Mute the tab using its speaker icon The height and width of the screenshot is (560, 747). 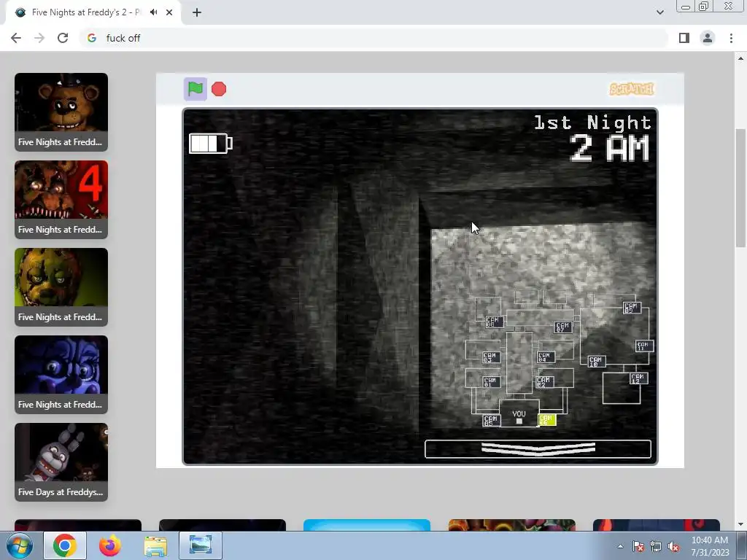point(153,12)
